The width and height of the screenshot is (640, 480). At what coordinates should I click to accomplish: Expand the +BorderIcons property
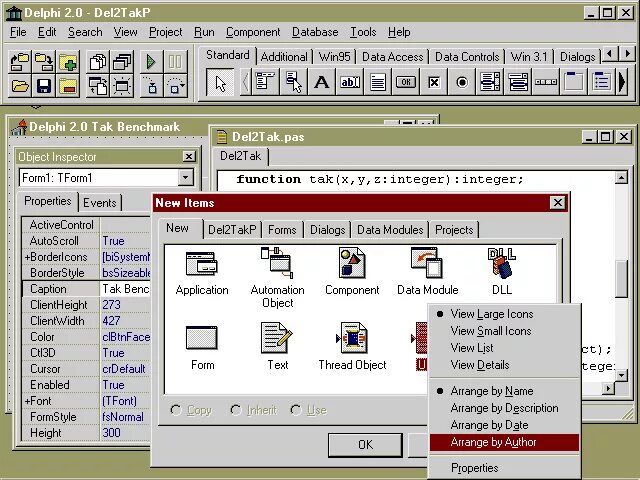point(27,258)
